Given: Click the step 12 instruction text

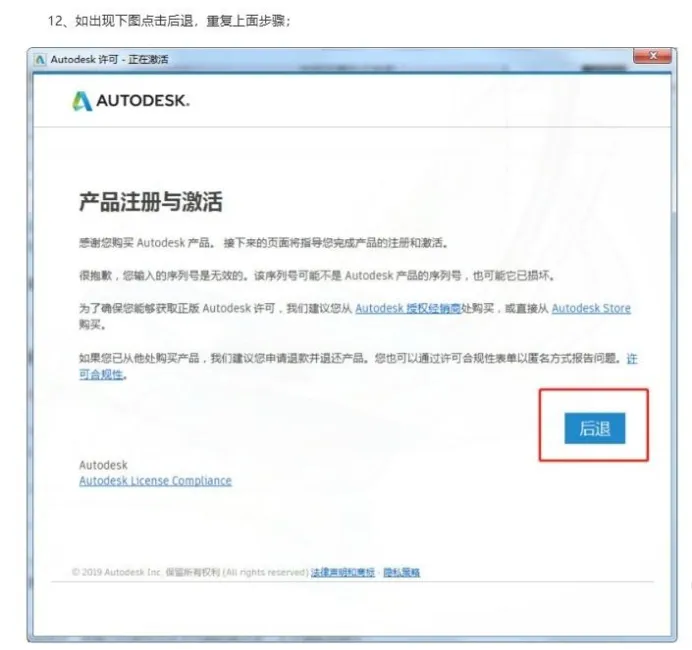Looking at the screenshot, I should pyautogui.click(x=169, y=21).
